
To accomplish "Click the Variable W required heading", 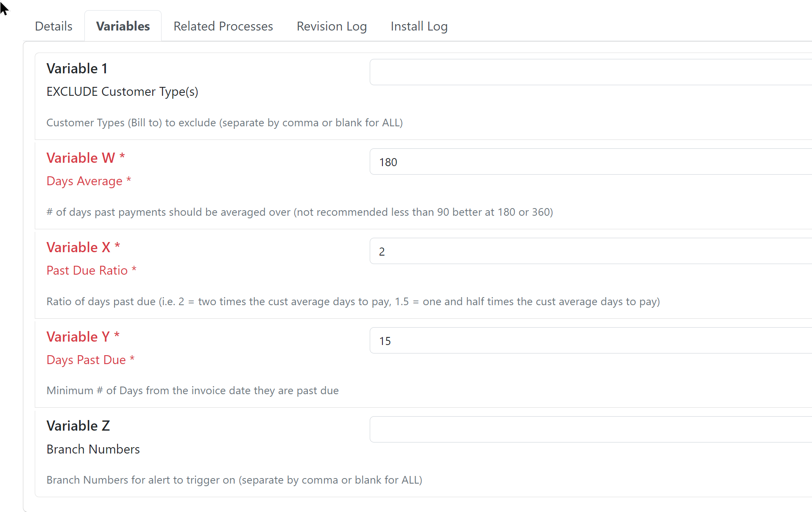I will [x=86, y=158].
